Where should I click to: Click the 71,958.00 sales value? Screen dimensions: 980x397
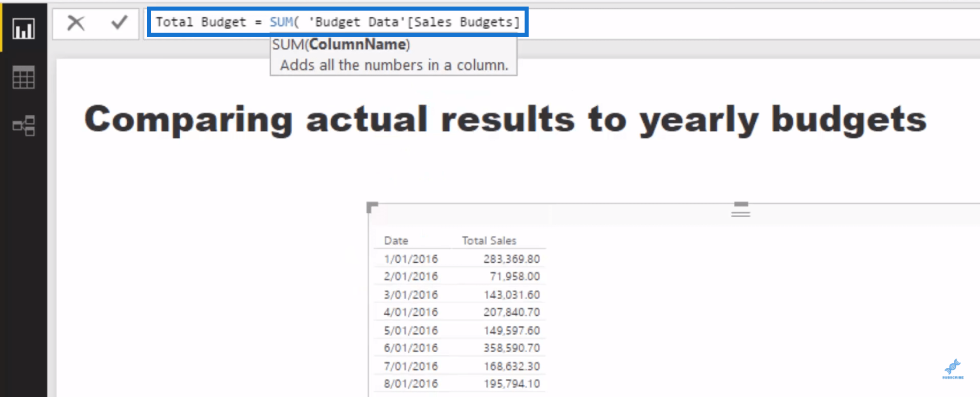(514, 276)
